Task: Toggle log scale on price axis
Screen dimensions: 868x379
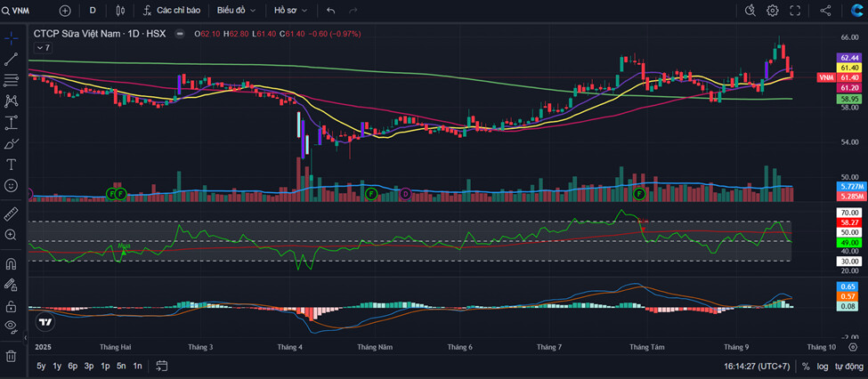Action: (823, 366)
